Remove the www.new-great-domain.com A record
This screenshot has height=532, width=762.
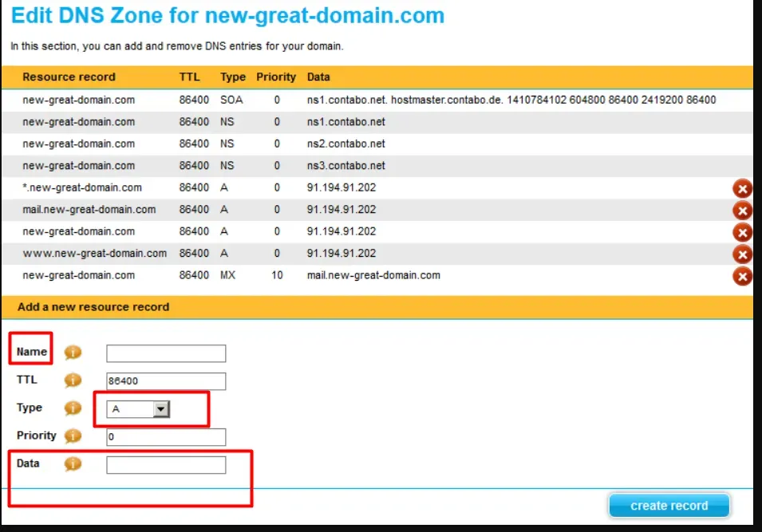[x=742, y=254]
